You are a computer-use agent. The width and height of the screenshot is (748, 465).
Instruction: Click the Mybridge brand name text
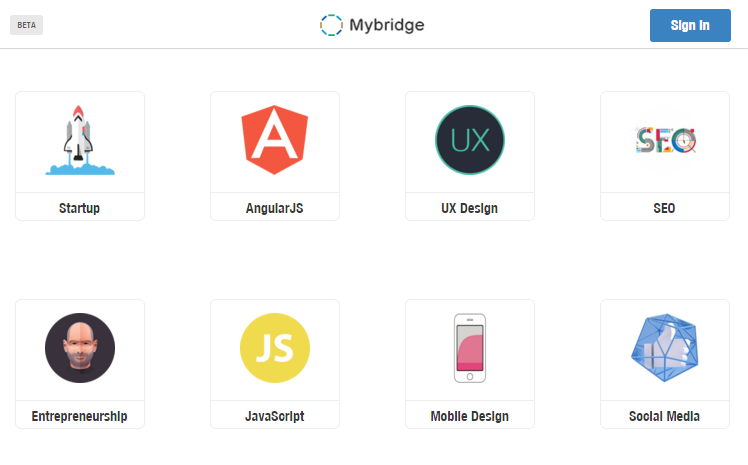[386, 25]
